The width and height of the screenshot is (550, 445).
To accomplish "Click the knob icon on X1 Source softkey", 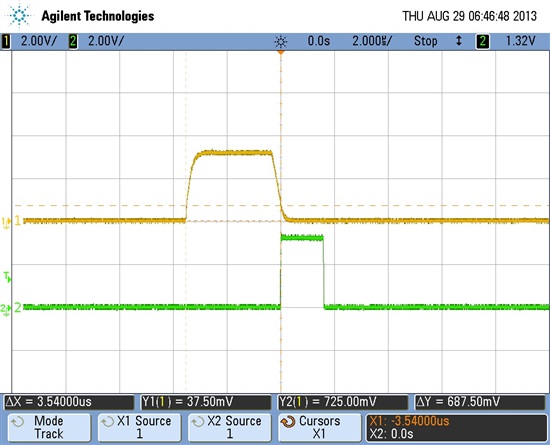I will point(107,422).
